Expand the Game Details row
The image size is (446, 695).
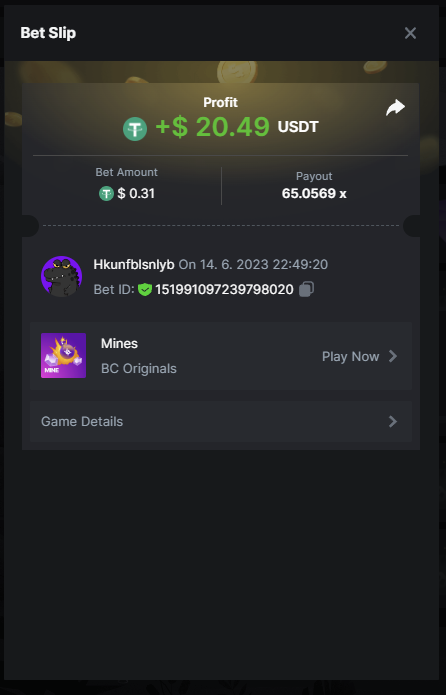click(x=221, y=422)
